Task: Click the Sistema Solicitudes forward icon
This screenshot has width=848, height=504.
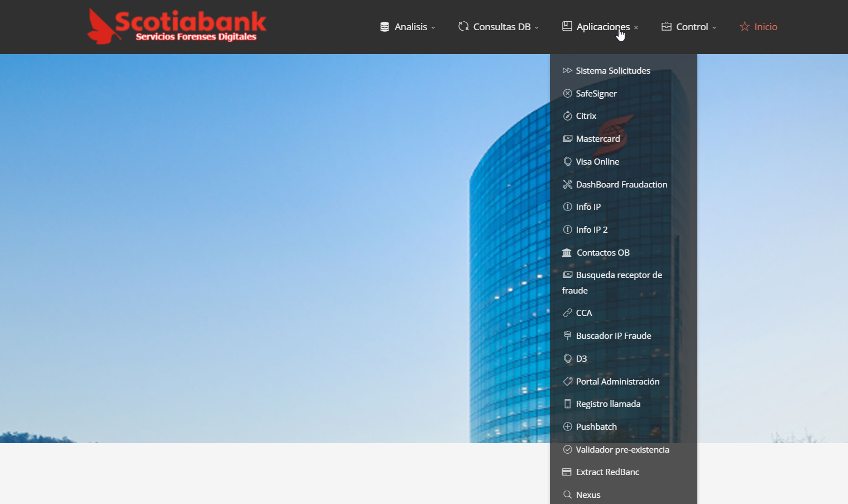Action: coord(567,70)
